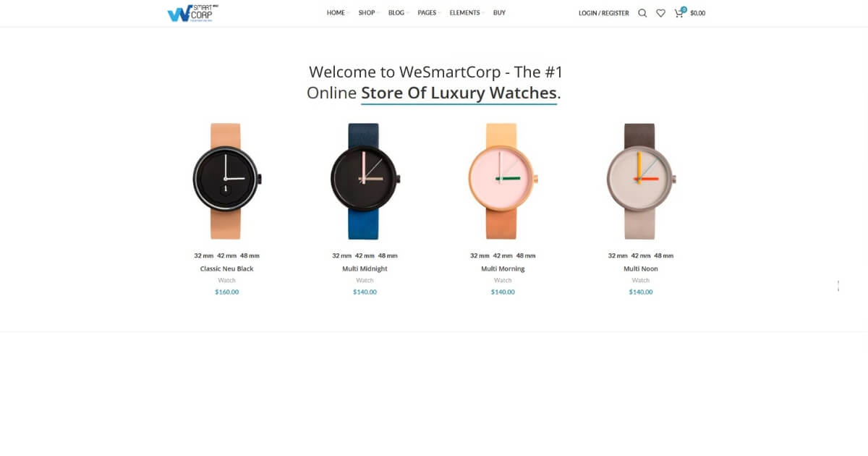
Task: Open Watch category under Multi Morning
Action: pos(503,280)
